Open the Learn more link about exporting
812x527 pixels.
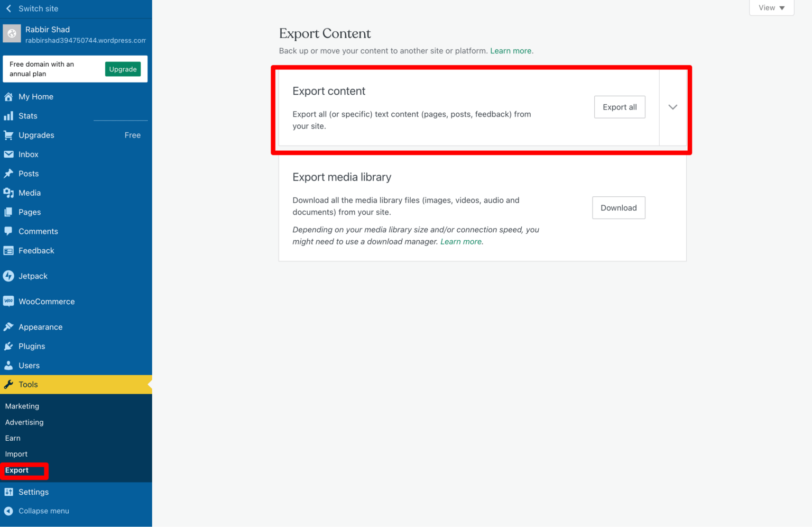(511, 51)
